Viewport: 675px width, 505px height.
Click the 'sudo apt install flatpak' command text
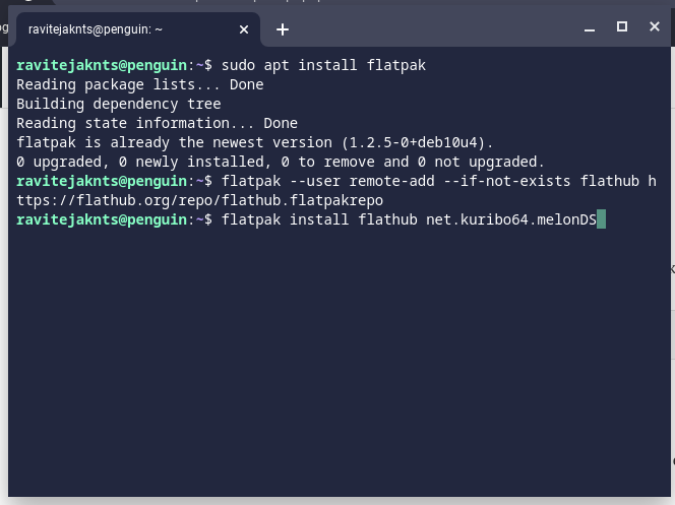point(323,65)
